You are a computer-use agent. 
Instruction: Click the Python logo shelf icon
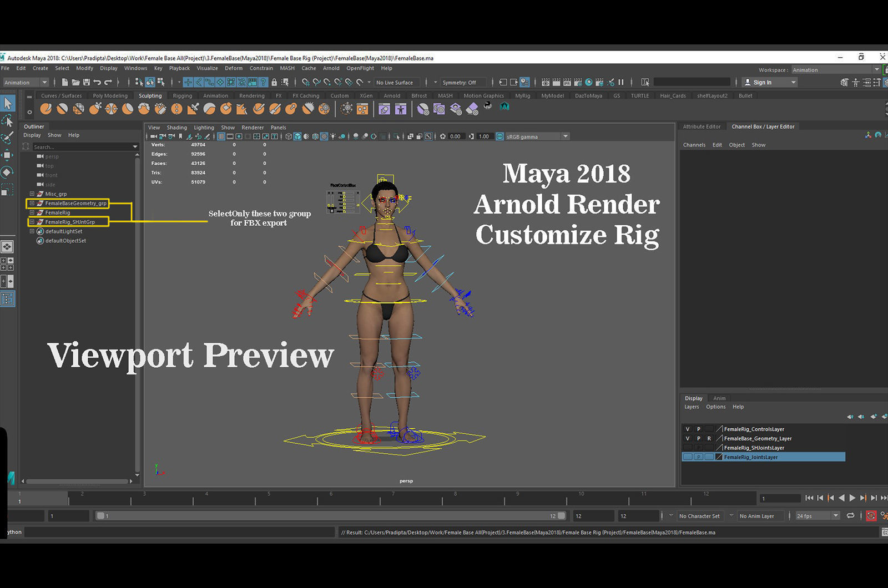click(x=488, y=105)
